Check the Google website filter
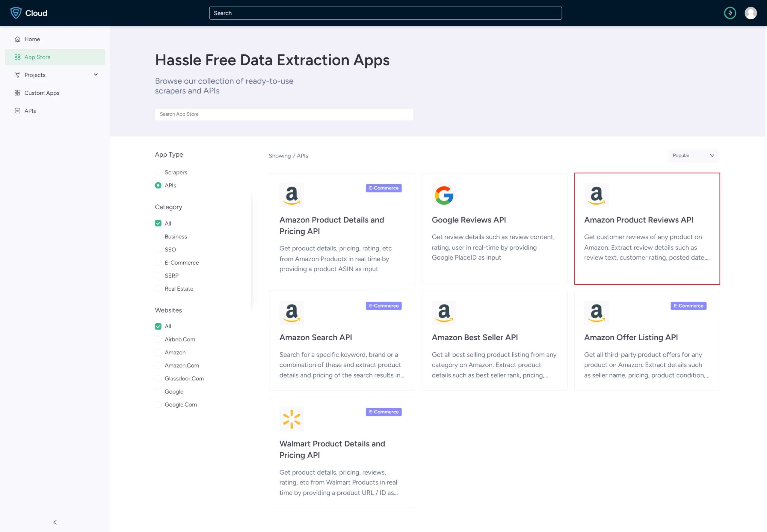Image resolution: width=767 pixels, height=532 pixels. click(158, 391)
